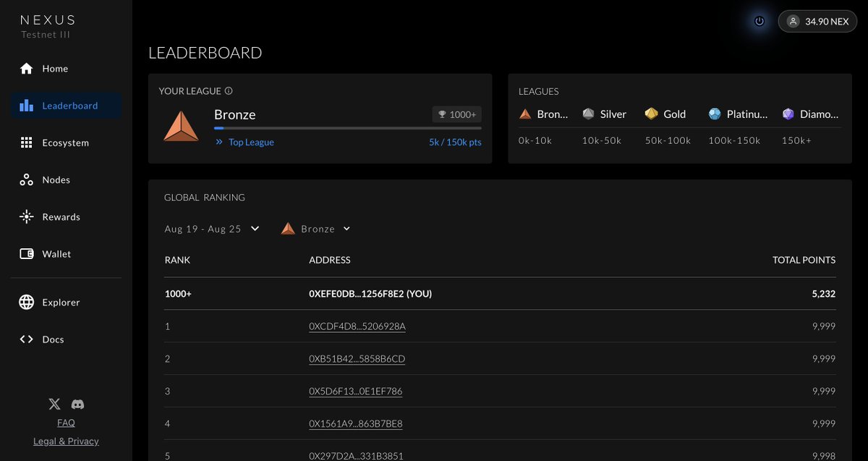The width and height of the screenshot is (868, 461).
Task: Click the Docs code brackets icon
Action: pos(27,339)
